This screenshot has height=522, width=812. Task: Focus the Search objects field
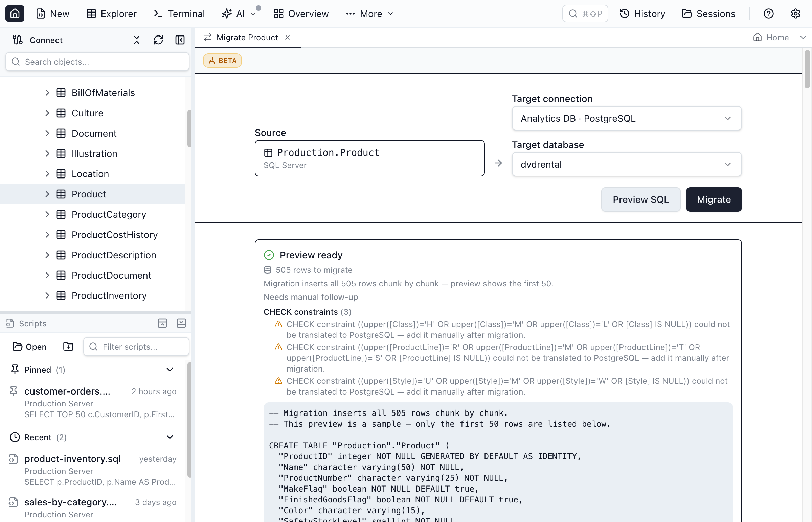(x=97, y=62)
